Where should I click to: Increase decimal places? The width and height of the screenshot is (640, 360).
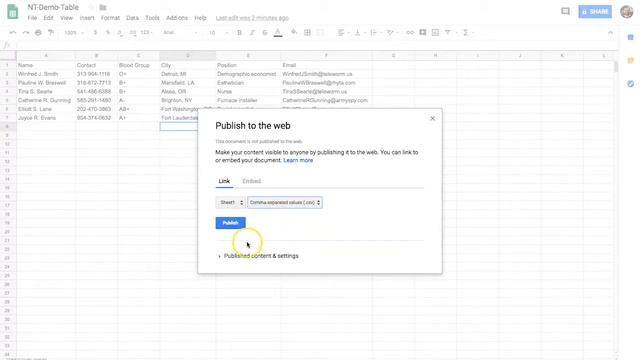(x=133, y=33)
